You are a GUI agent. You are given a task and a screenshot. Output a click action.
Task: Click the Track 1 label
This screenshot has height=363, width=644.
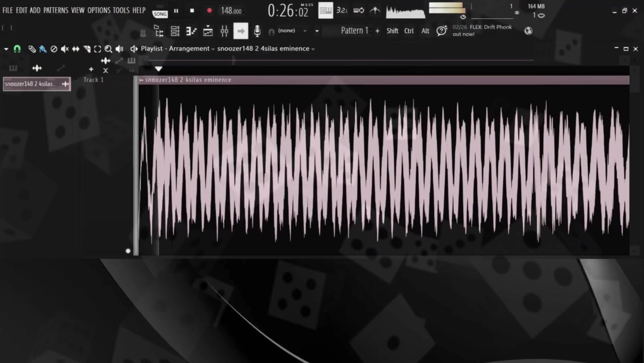tap(93, 80)
